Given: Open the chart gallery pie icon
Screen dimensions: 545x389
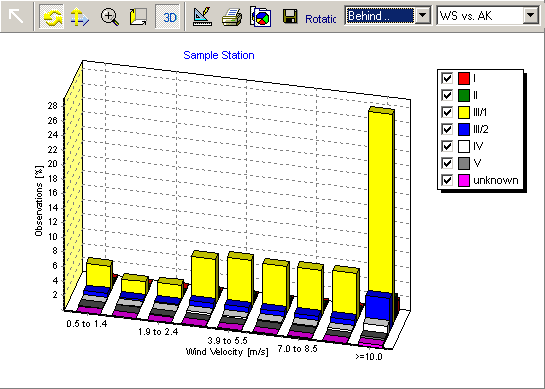Looking at the screenshot, I should click(260, 16).
